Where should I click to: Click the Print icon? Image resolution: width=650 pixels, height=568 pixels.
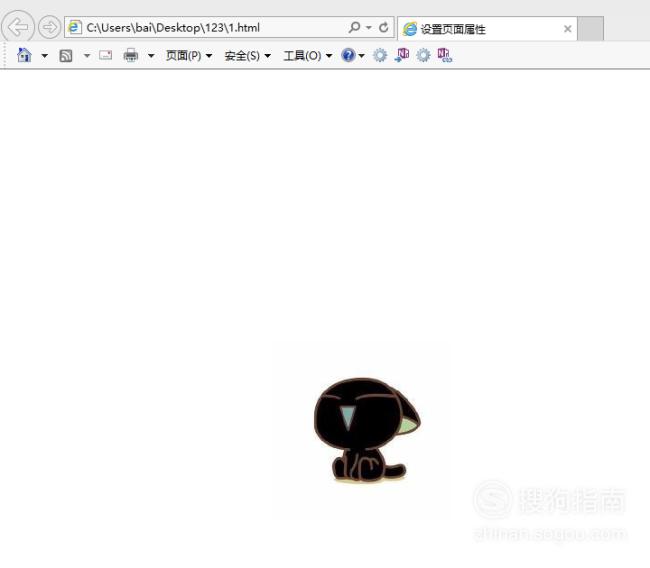click(x=131, y=55)
